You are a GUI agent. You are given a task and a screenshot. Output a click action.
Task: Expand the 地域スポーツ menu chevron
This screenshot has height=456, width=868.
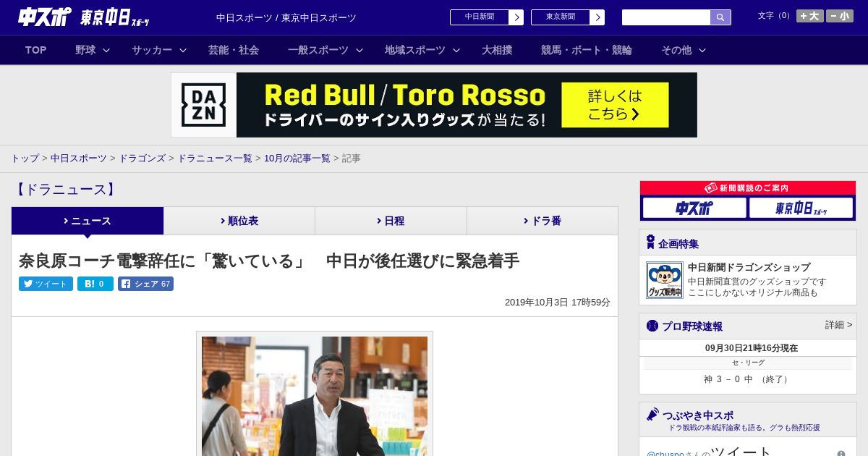coord(456,51)
